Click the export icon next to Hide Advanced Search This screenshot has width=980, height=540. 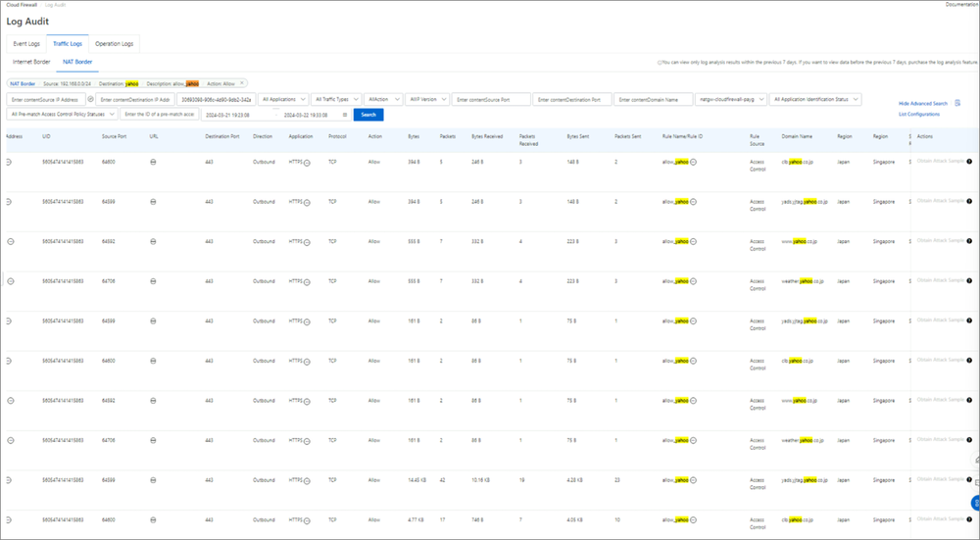click(x=957, y=103)
